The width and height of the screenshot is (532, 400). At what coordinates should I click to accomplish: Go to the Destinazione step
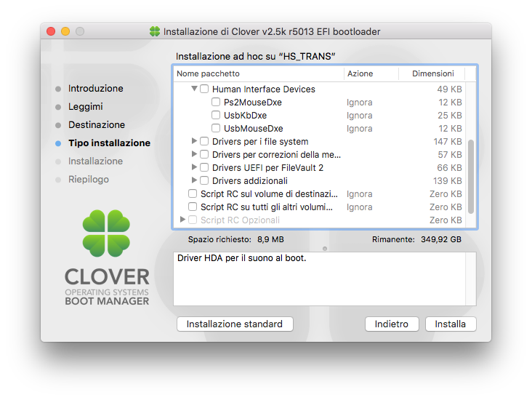tap(97, 124)
